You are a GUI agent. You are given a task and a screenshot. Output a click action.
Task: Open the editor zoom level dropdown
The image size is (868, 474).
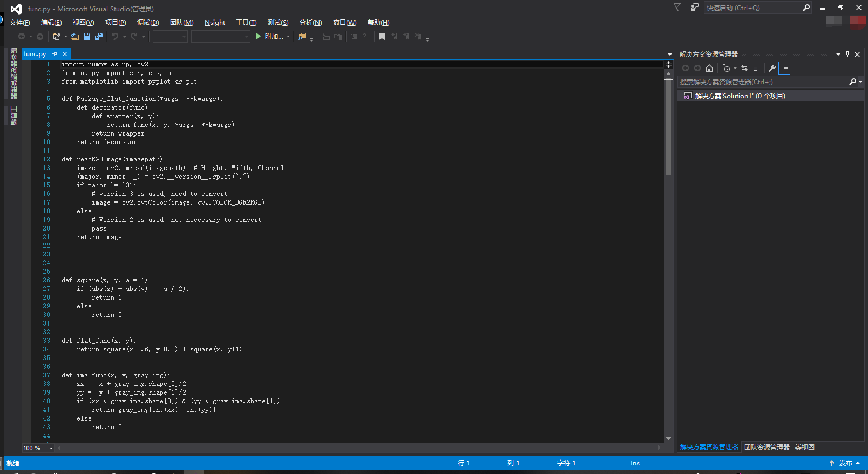coord(51,448)
